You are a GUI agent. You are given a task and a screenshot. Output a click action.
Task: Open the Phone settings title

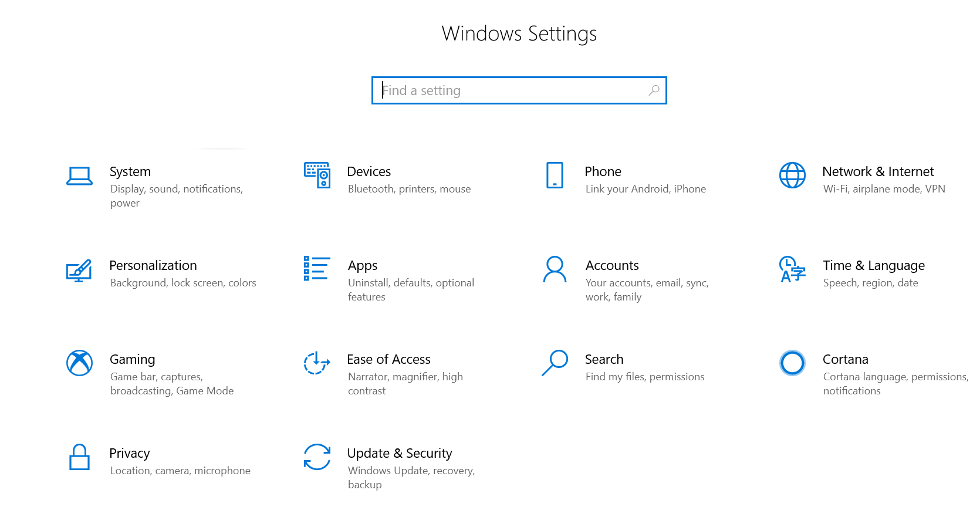coord(603,171)
